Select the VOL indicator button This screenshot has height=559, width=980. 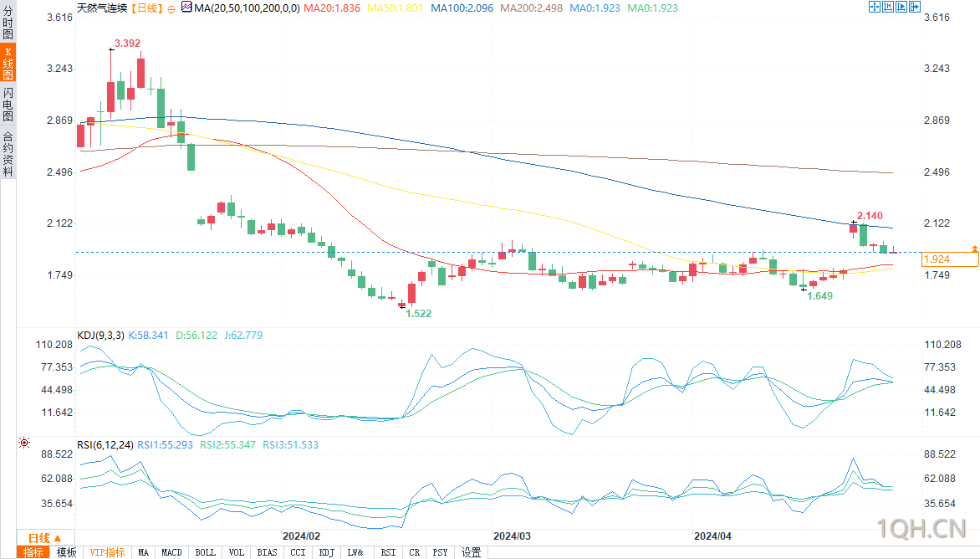coord(237,552)
